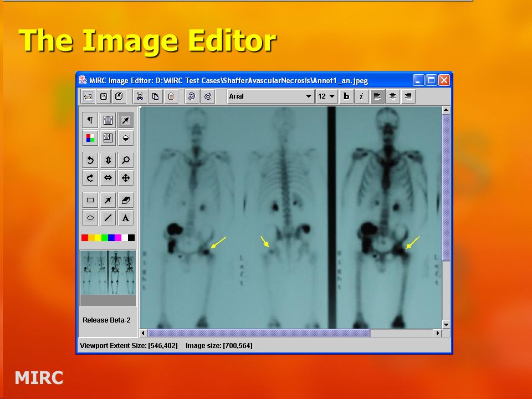Rotate image clockwise
Viewport: 532px width, 399px height.
click(90, 178)
